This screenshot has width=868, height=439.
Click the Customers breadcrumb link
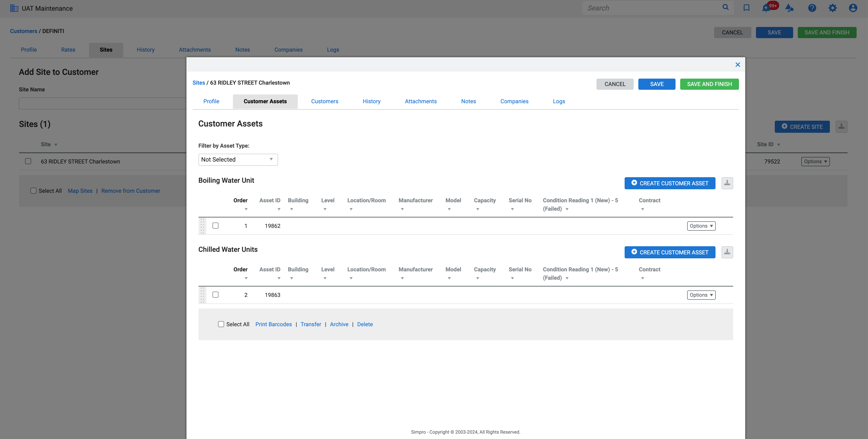tap(23, 31)
